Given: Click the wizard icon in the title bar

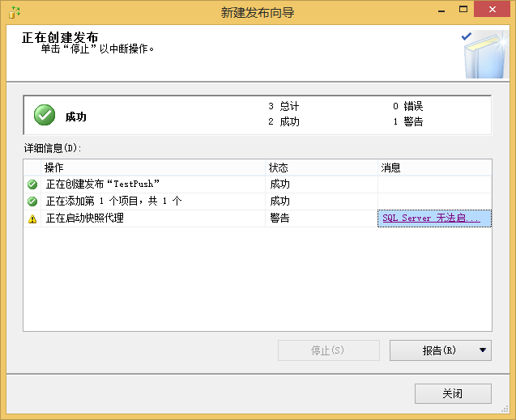Looking at the screenshot, I should 14,12.
